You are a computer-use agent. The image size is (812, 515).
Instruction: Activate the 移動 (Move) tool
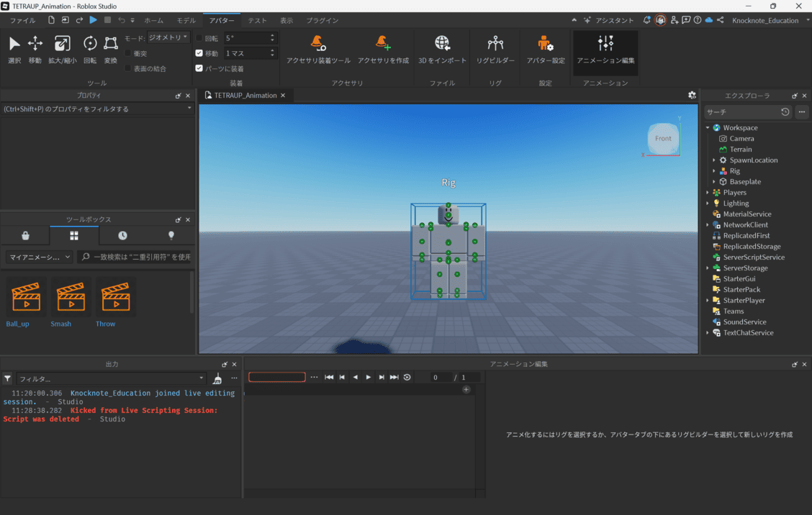point(35,50)
